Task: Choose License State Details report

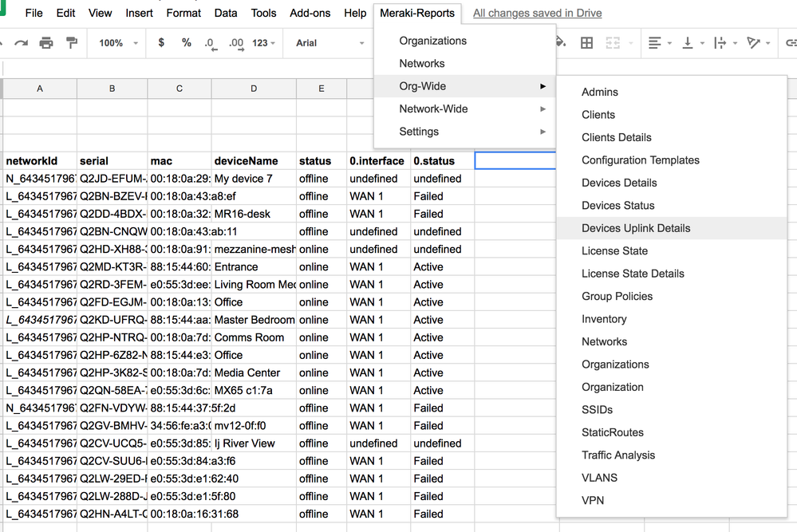Action: tap(672, 274)
